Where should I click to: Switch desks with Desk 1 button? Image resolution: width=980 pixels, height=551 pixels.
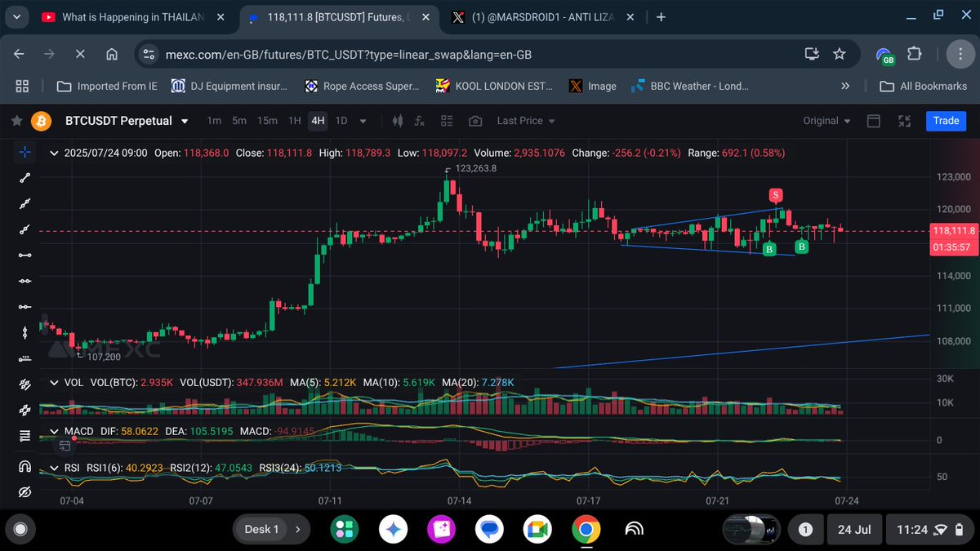pyautogui.click(x=271, y=529)
